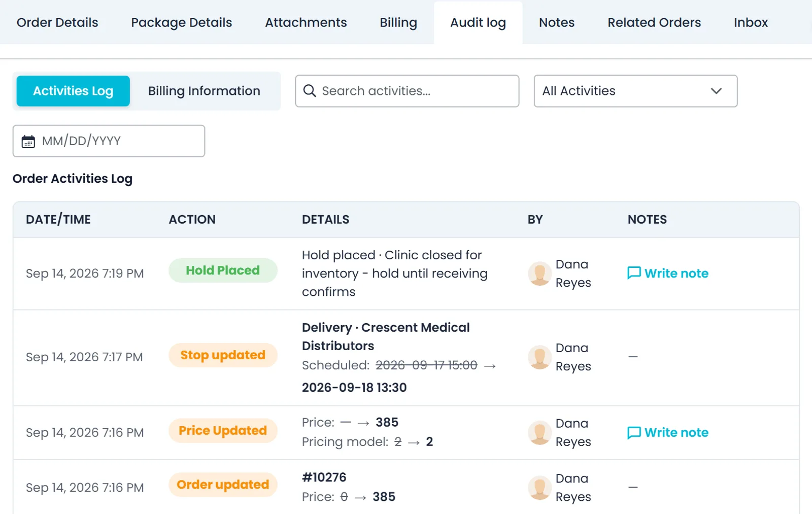Click Crescent Medical Distributors delivery text
Image resolution: width=812 pixels, height=514 pixels.
click(386, 336)
